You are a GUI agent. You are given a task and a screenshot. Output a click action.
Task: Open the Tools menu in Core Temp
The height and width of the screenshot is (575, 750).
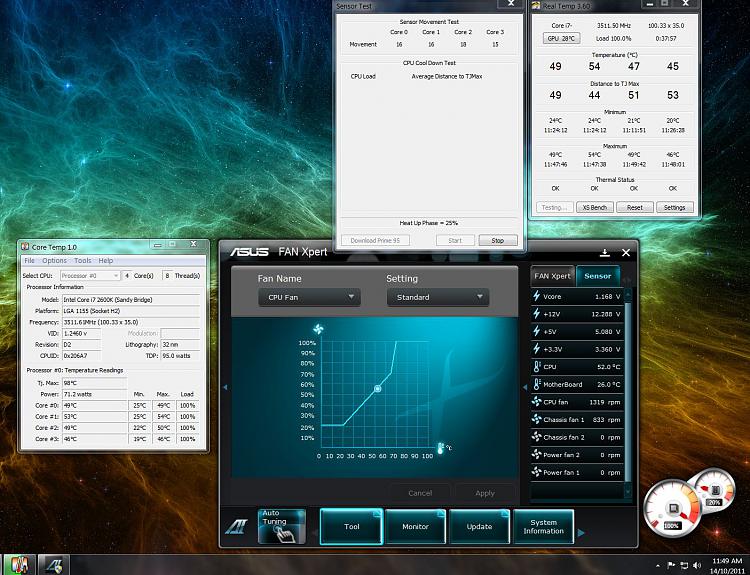82,261
